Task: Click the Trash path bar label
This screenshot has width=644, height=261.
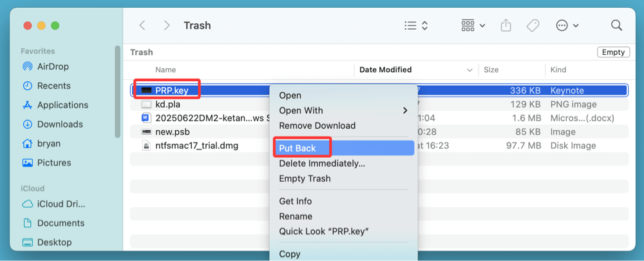Action: pos(141,52)
